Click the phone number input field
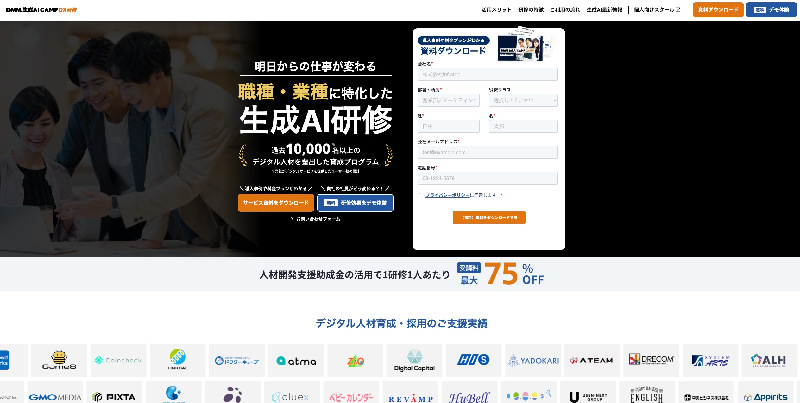 point(488,177)
